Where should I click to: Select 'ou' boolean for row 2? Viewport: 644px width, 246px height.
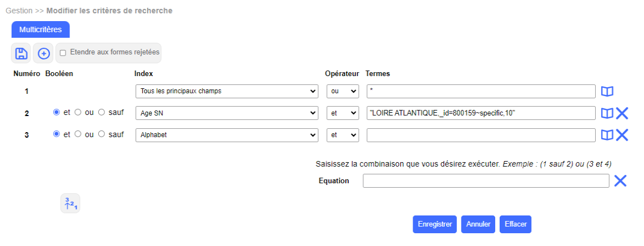(x=78, y=112)
